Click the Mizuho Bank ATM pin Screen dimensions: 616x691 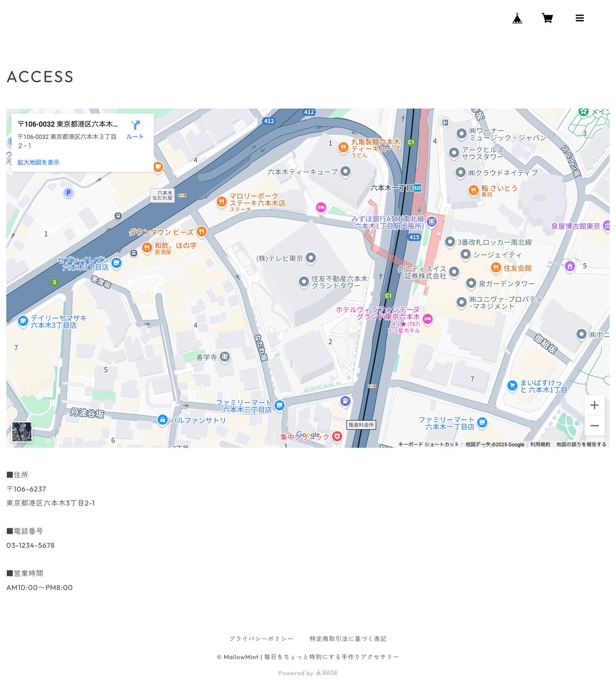pyautogui.click(x=431, y=222)
